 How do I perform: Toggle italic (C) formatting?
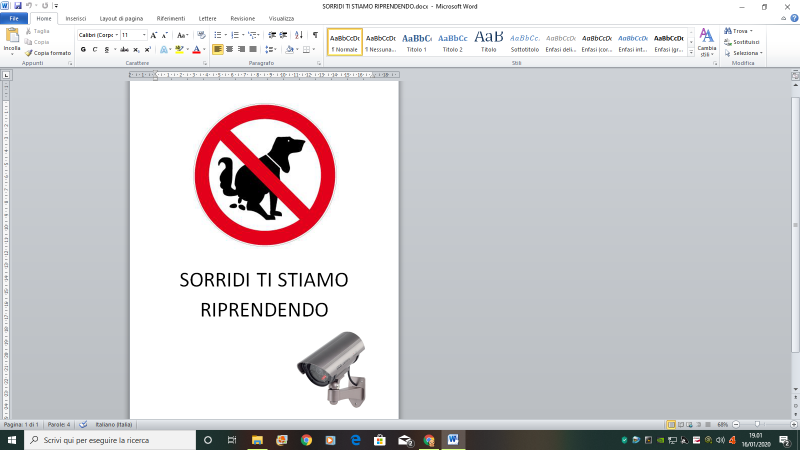(95, 49)
